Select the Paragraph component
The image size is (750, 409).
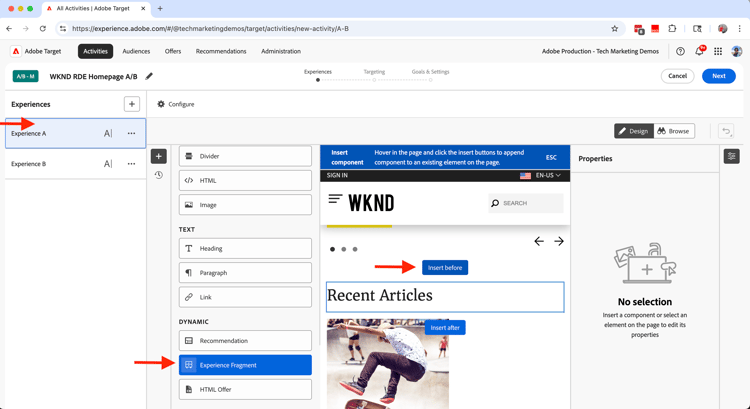[245, 273]
